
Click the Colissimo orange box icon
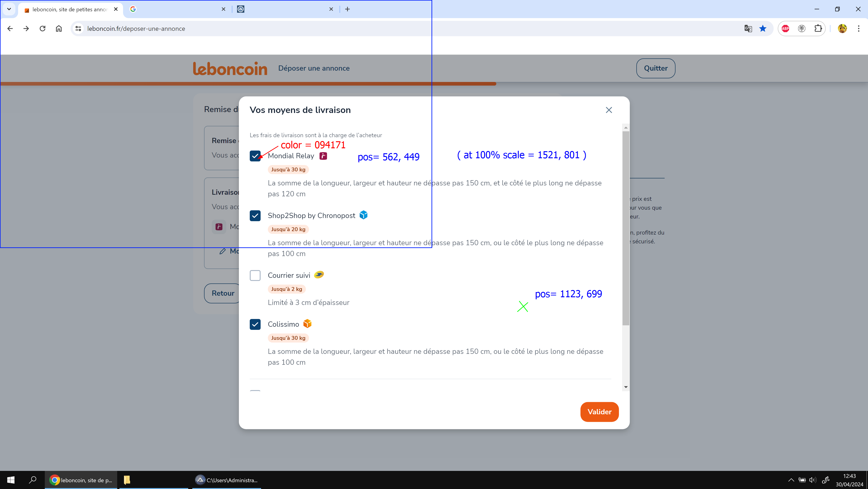click(307, 324)
